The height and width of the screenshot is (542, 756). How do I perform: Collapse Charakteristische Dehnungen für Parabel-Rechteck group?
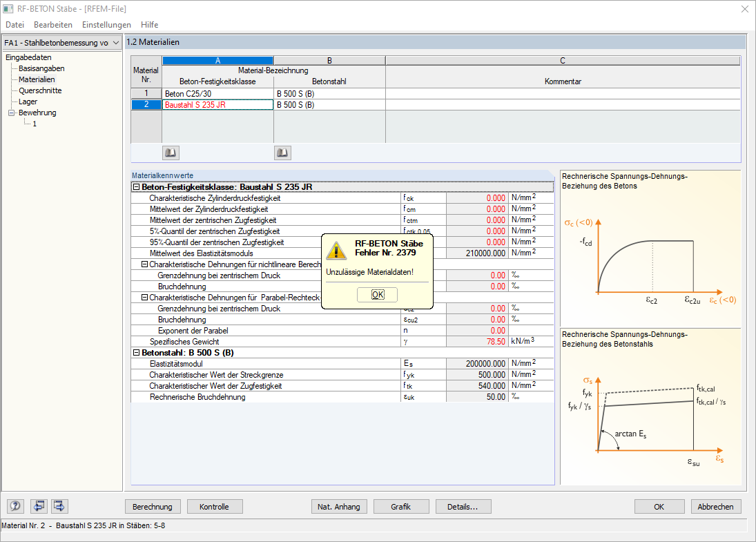coord(144,298)
